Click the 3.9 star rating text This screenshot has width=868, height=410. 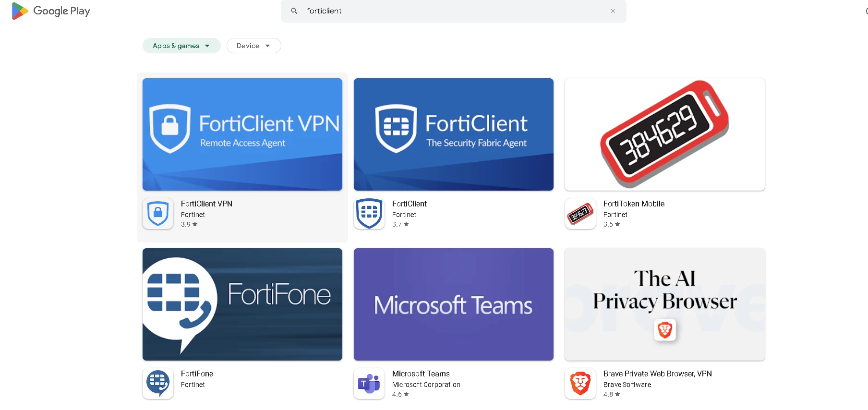pos(189,224)
